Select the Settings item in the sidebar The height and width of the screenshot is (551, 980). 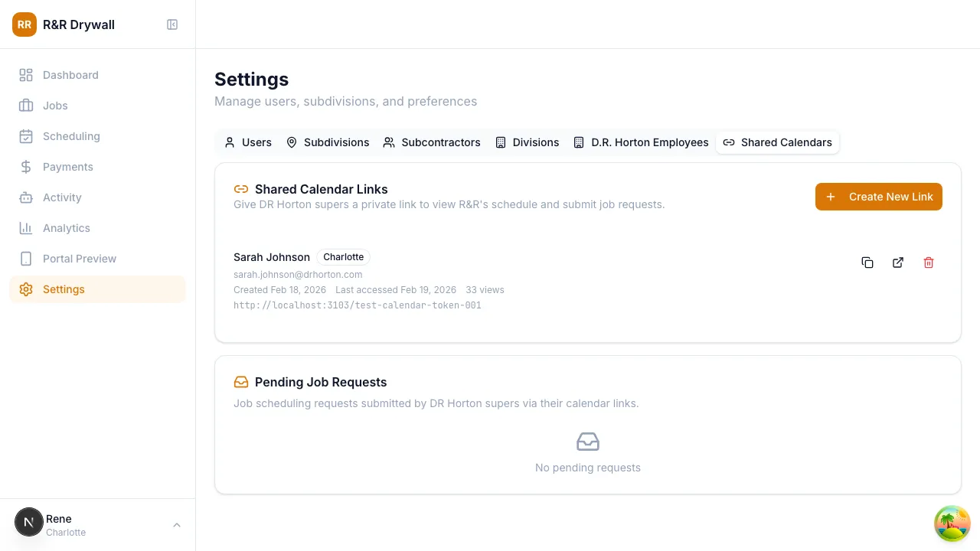pyautogui.click(x=64, y=289)
